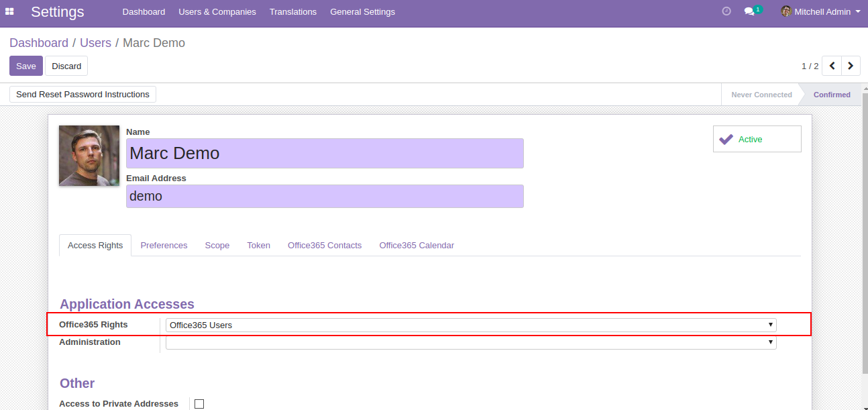
Task: Open the Office365 Rights dropdown
Action: tap(471, 325)
